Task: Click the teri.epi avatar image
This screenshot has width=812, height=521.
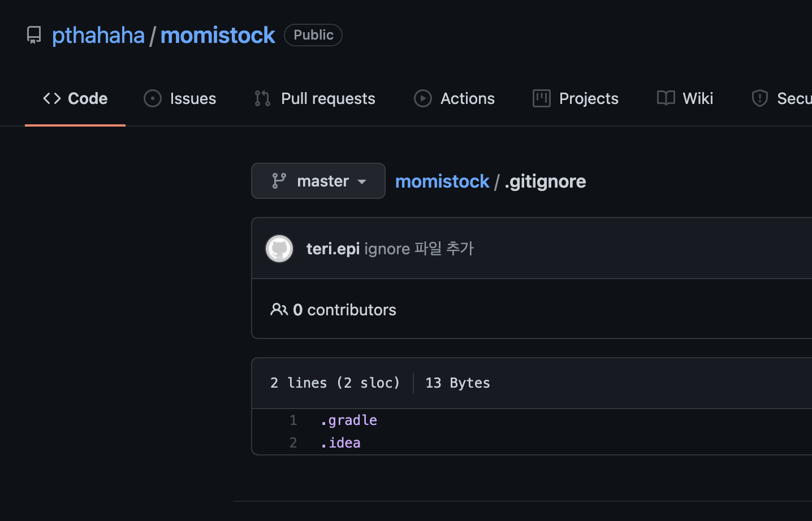Action: coord(279,249)
